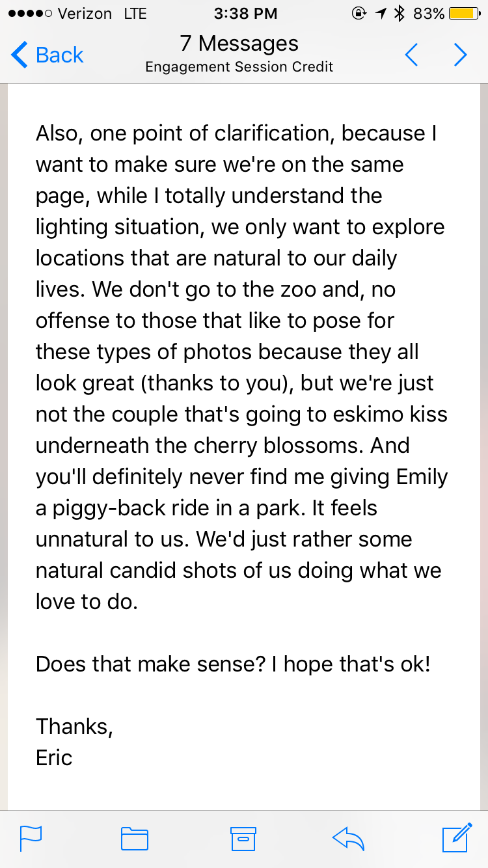Open the move-to-folder icon
The height and width of the screenshot is (868, 488).
point(135,838)
